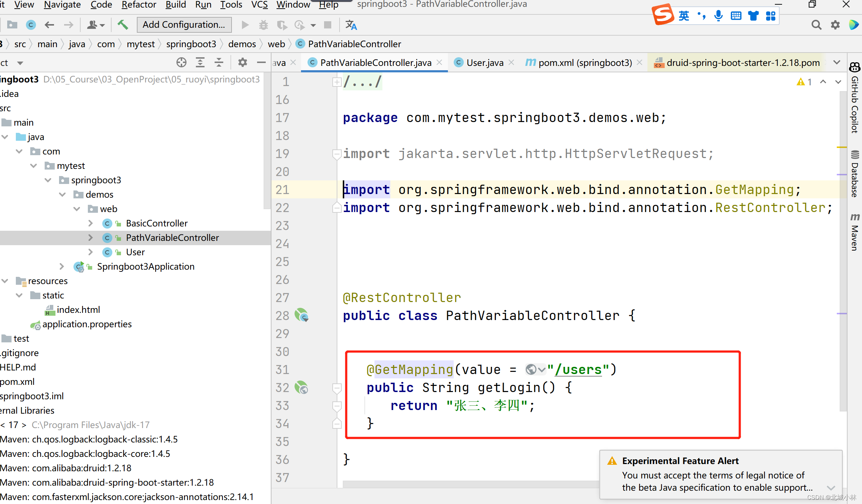The width and height of the screenshot is (862, 504).
Task: Click the Sogou soft keyboard icon
Action: [736, 16]
